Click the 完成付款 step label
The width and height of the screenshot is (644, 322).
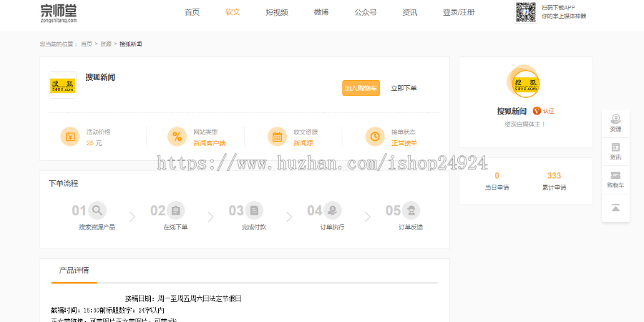[254, 227]
